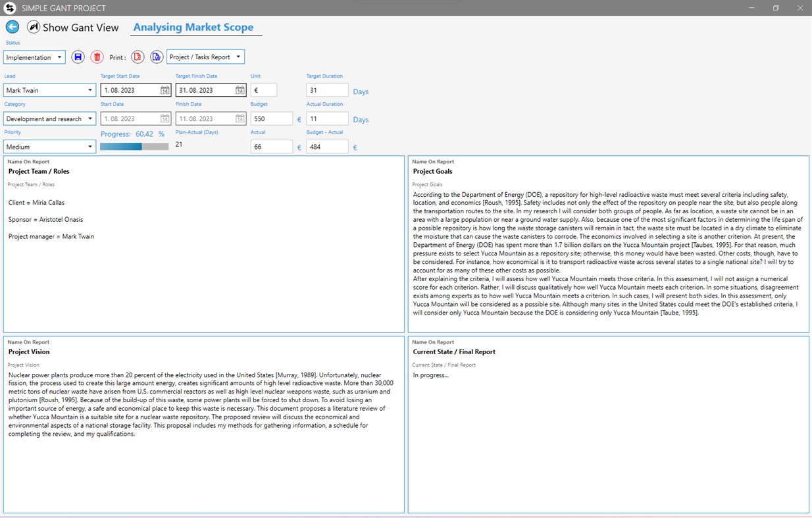Click the blue back navigation arrow
Screen dimensions: 812x518
coord(12,26)
